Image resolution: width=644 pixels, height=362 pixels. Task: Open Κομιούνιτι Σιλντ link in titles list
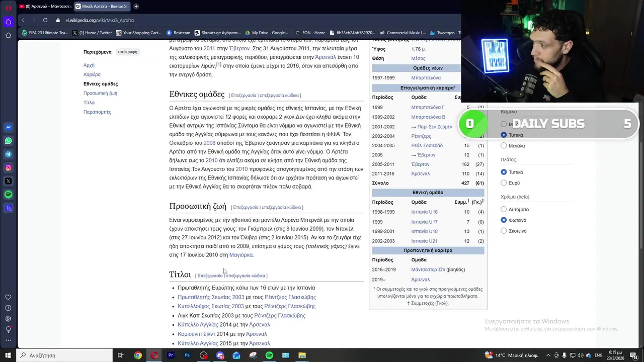196,334
